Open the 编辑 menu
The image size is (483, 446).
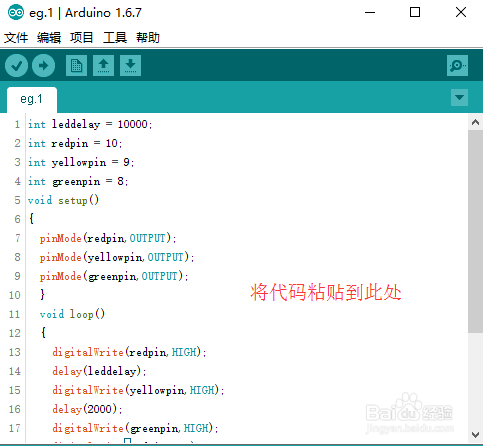pos(49,38)
